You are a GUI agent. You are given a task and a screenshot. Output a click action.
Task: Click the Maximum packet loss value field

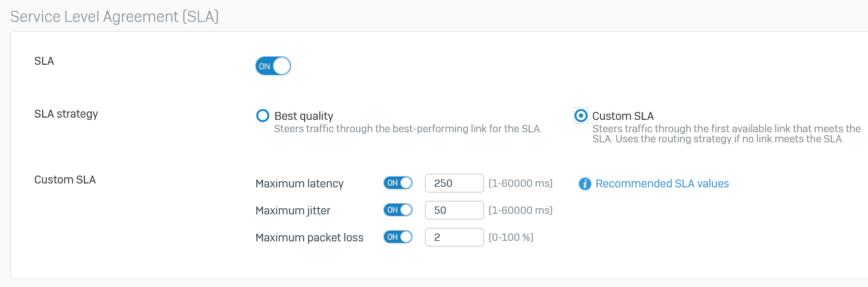454,237
